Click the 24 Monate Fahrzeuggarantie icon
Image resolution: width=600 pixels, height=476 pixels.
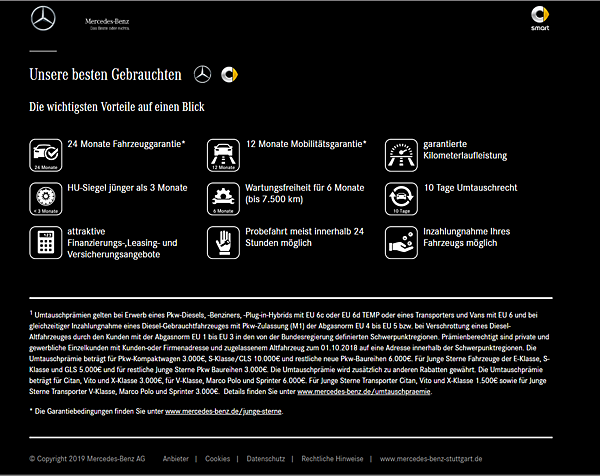pyautogui.click(x=46, y=155)
